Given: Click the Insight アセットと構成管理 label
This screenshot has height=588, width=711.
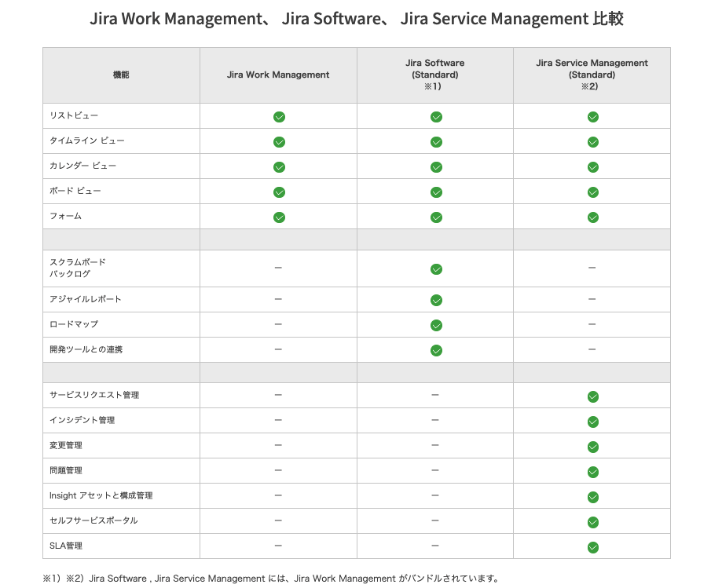Looking at the screenshot, I should pos(101,495).
